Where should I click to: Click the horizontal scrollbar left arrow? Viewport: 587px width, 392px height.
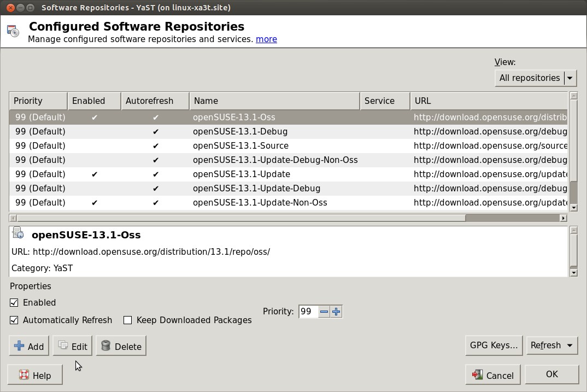pyautogui.click(x=13, y=218)
